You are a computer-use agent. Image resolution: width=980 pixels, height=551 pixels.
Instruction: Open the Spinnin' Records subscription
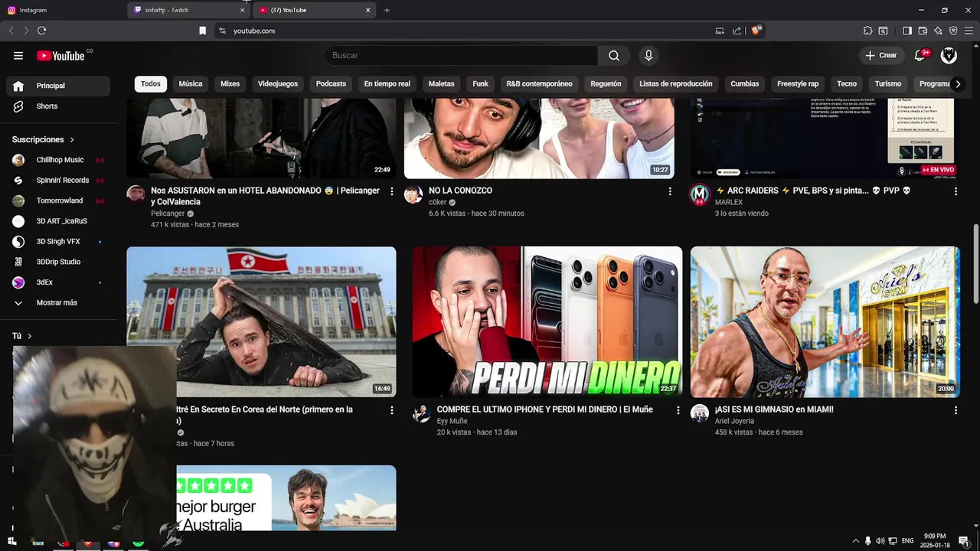(58, 181)
